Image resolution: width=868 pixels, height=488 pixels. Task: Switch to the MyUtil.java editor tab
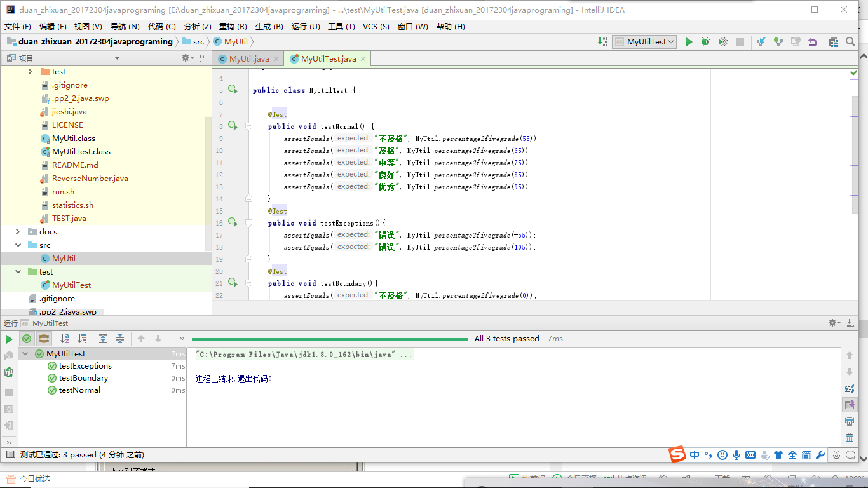coord(248,59)
